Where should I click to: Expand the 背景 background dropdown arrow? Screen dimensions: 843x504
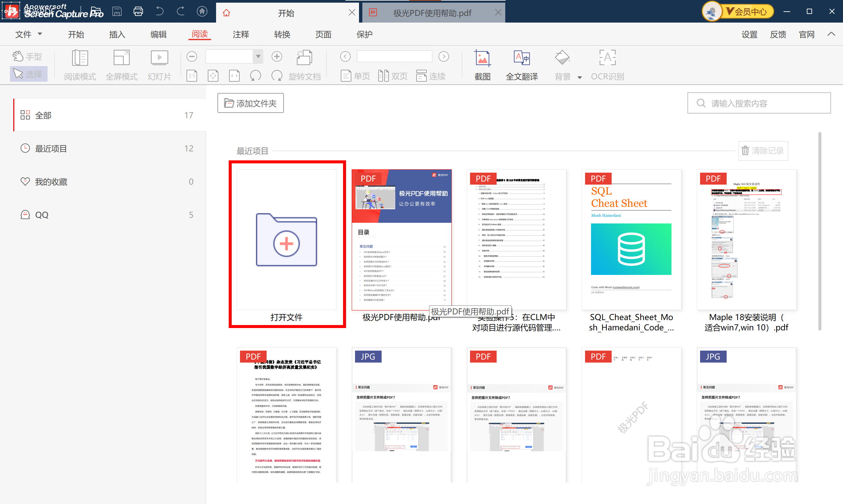click(x=580, y=77)
